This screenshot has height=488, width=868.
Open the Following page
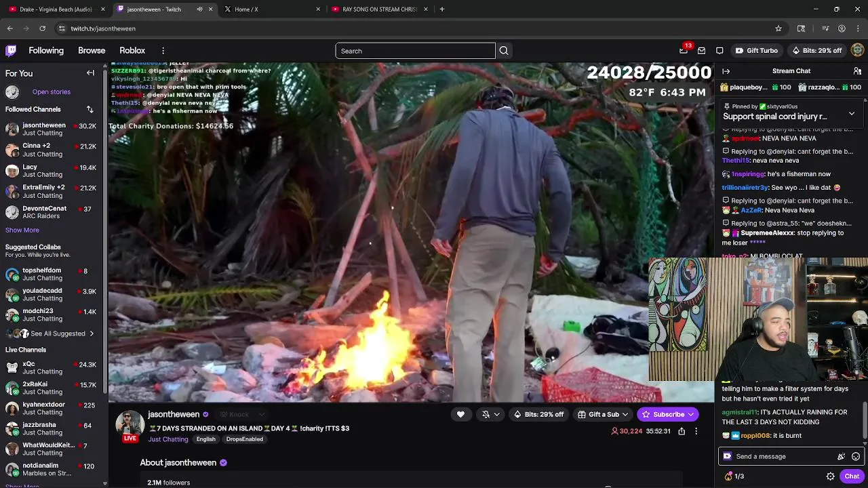[46, 51]
